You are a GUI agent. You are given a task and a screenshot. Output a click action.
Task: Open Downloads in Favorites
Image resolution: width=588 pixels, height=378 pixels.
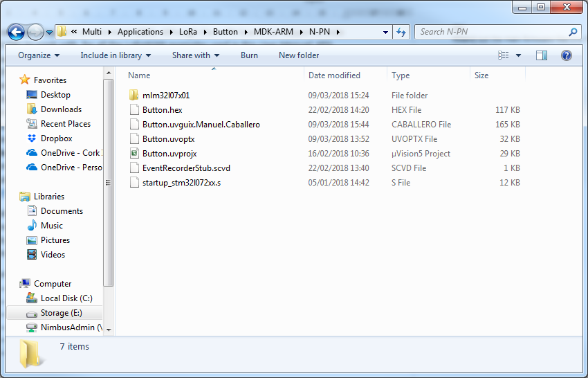61,109
